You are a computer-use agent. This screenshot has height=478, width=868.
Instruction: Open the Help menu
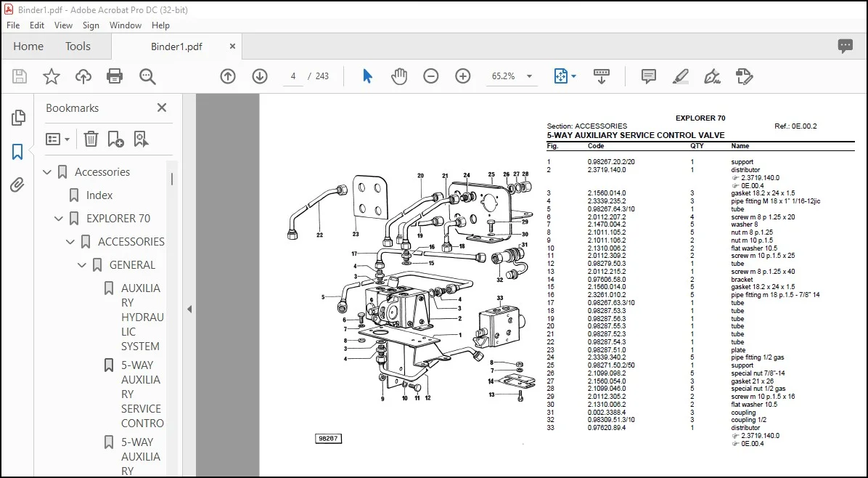pos(160,25)
